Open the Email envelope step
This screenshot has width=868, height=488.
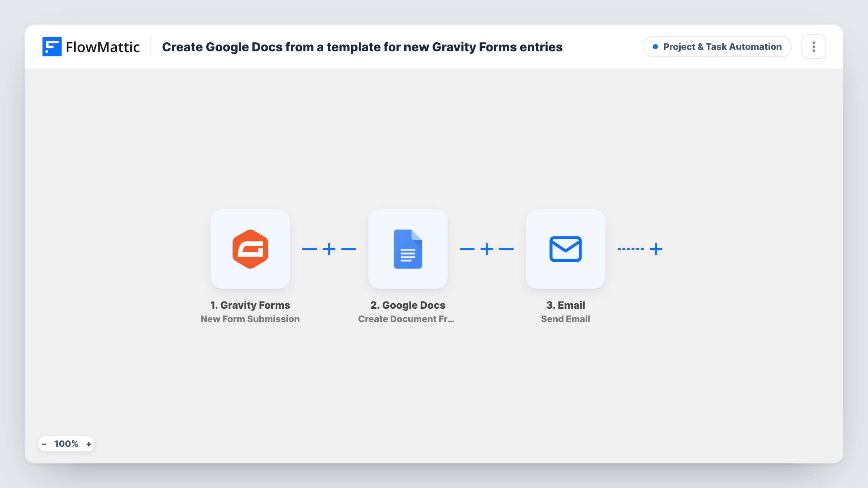point(565,249)
